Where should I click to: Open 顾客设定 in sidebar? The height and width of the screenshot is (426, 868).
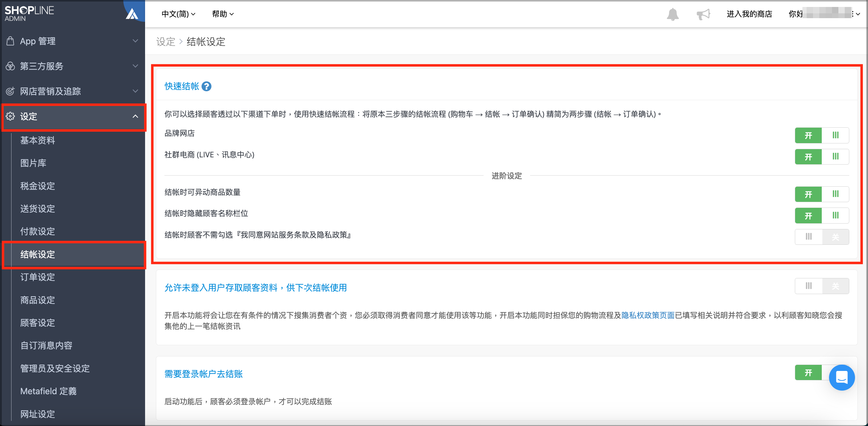(x=37, y=323)
